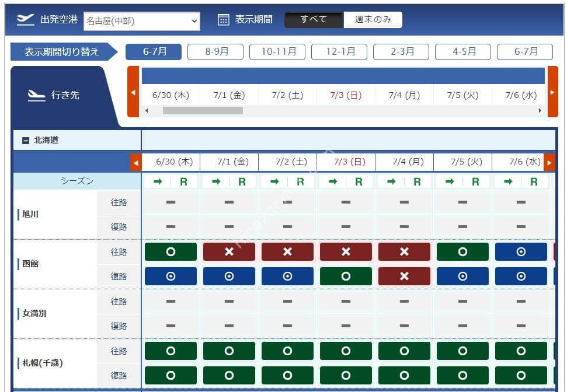This screenshot has height=392, width=567.
Task: Select 函館 復路 blue cell on 6/30
Action: pyautogui.click(x=171, y=276)
